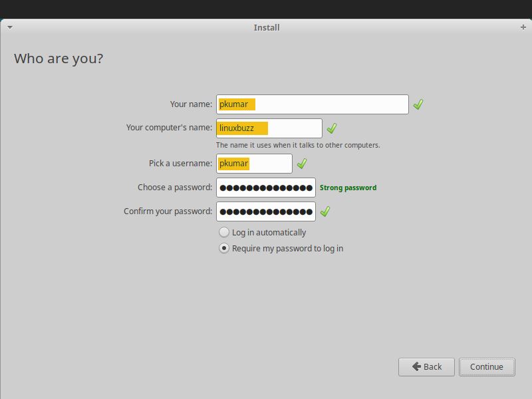Click the green checkmark beside the username field
Screen dimensions: 532x399
(302, 164)
